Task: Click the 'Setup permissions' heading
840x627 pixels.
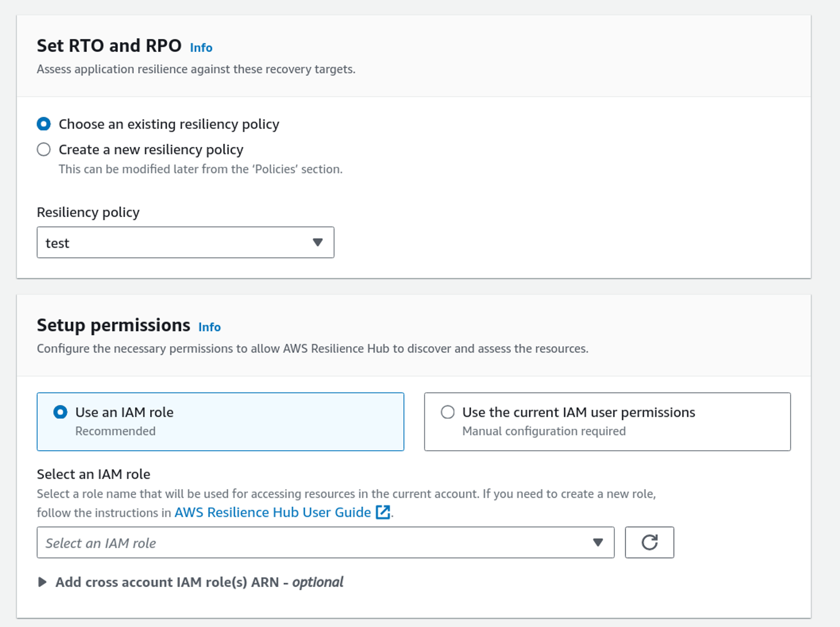Action: tap(113, 325)
